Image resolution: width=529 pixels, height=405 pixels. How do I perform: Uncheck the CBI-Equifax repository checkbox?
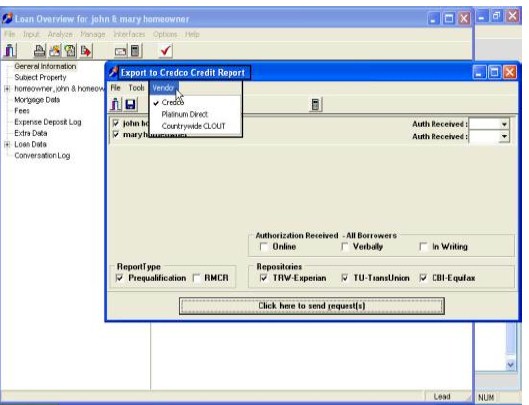click(423, 278)
